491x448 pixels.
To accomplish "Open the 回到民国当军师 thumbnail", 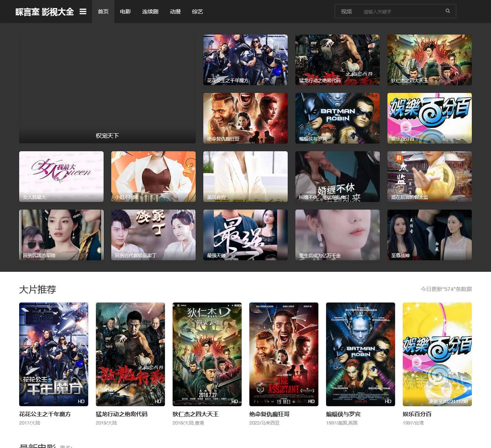I will coord(61,235).
